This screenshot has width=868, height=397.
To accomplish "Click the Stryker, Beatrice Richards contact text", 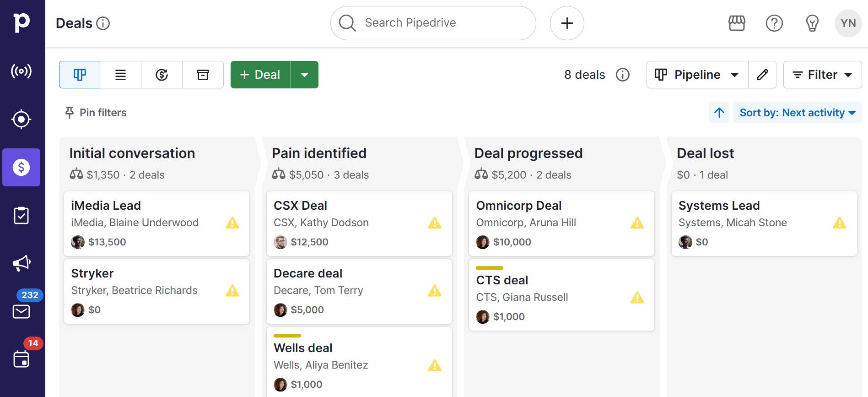I will [x=134, y=290].
